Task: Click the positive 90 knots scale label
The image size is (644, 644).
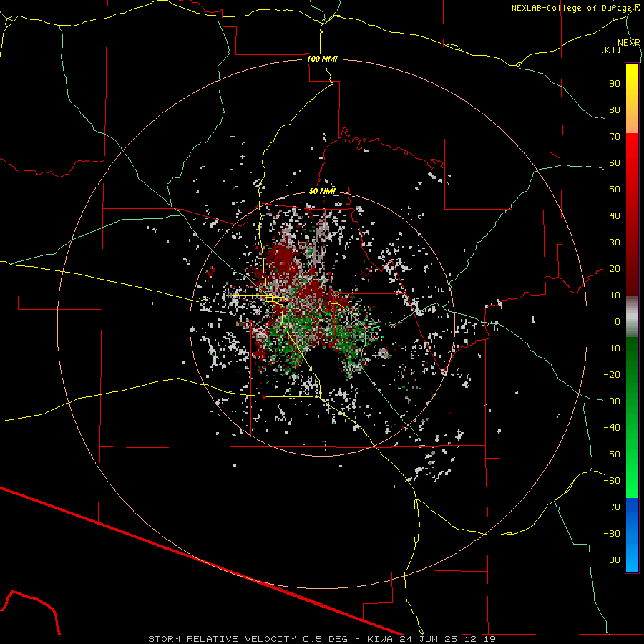Action: [615, 84]
